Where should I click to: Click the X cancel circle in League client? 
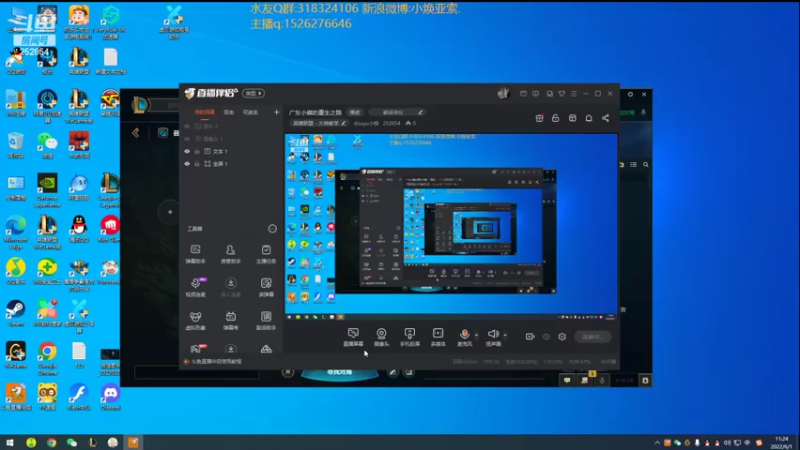click(x=288, y=372)
